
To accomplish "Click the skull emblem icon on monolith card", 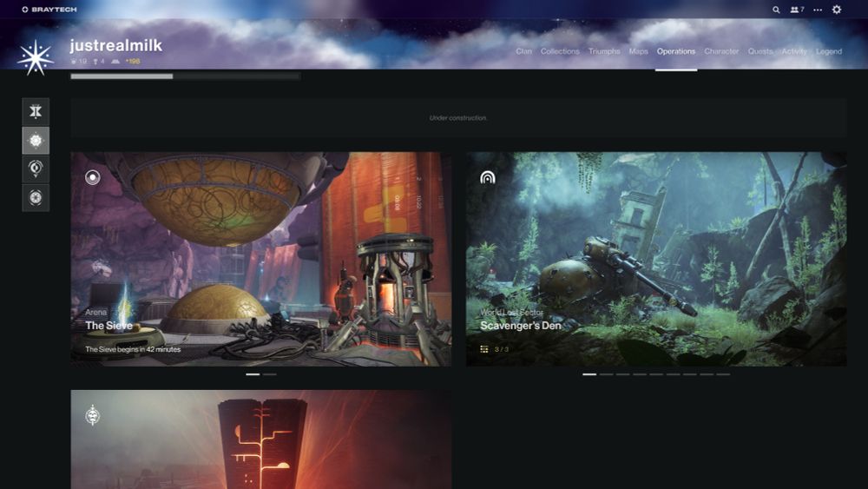I will tap(93, 415).
